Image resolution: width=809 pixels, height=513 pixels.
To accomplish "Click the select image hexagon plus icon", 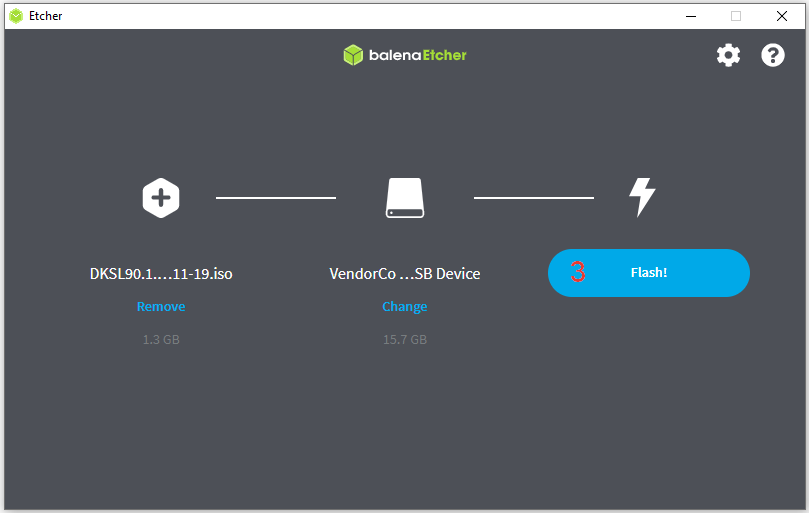I will [161, 198].
